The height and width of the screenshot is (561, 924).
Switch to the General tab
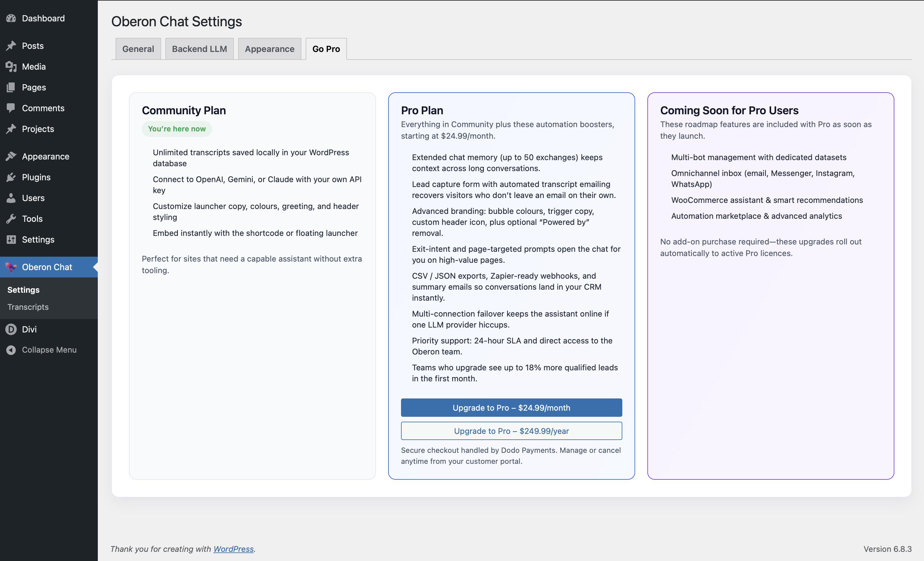[138, 48]
